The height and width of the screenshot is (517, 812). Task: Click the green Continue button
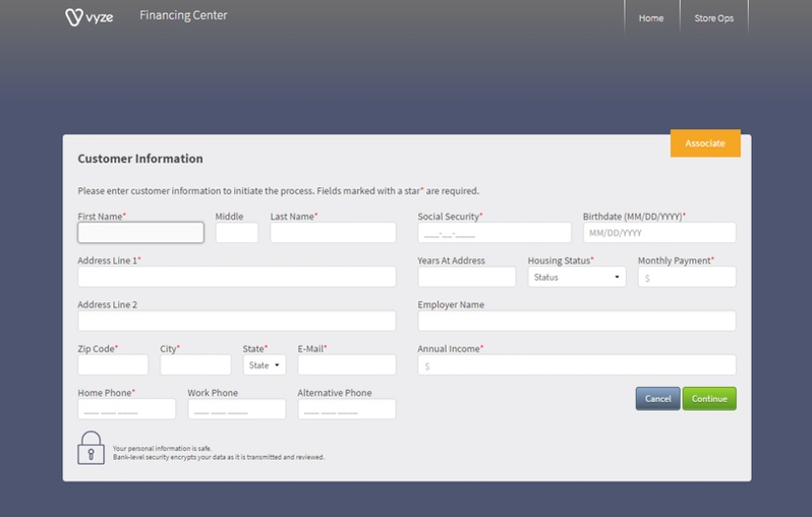pyautogui.click(x=710, y=399)
